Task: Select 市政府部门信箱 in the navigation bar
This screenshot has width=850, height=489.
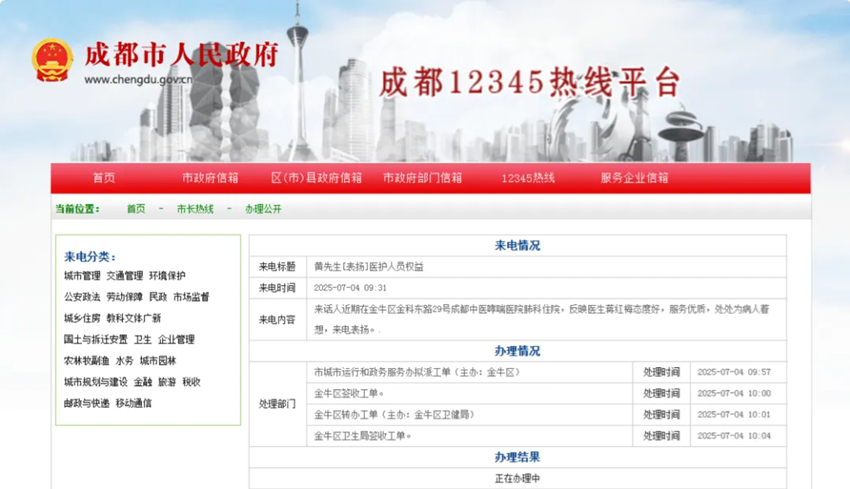Action: (422, 178)
